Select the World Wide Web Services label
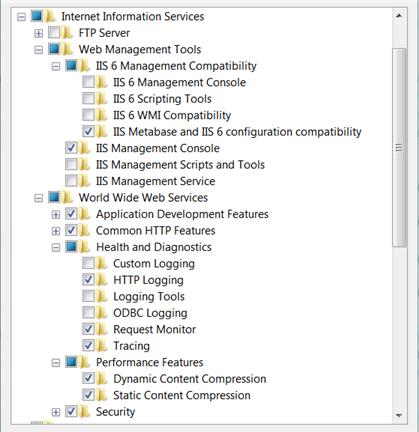The width and height of the screenshot is (419, 432). [x=143, y=198]
